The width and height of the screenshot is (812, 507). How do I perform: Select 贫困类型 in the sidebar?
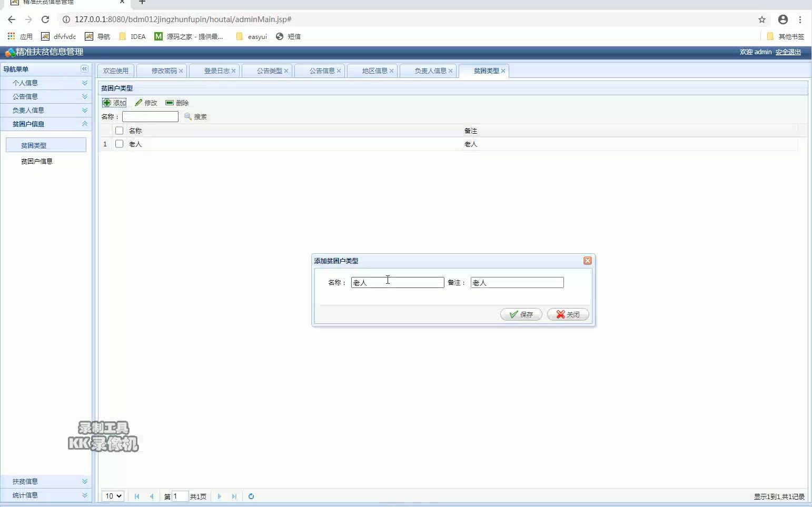46,145
